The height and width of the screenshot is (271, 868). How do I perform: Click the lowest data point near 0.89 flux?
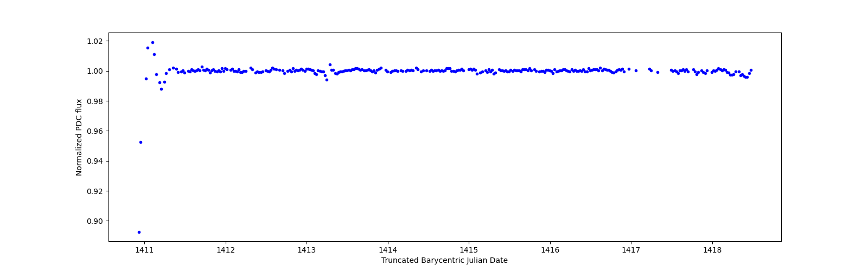(139, 232)
